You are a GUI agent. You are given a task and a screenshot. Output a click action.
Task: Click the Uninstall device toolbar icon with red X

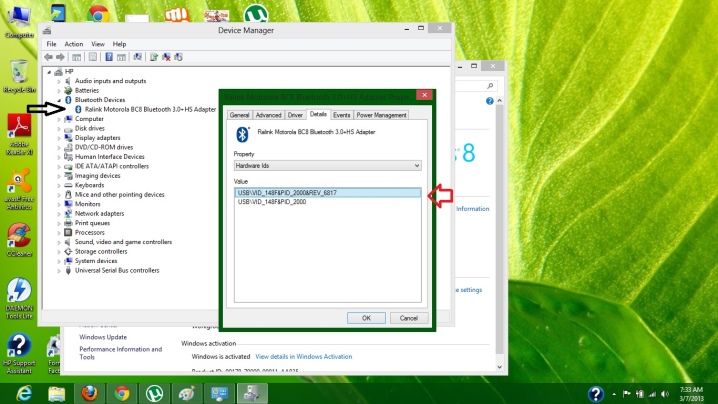click(166, 57)
